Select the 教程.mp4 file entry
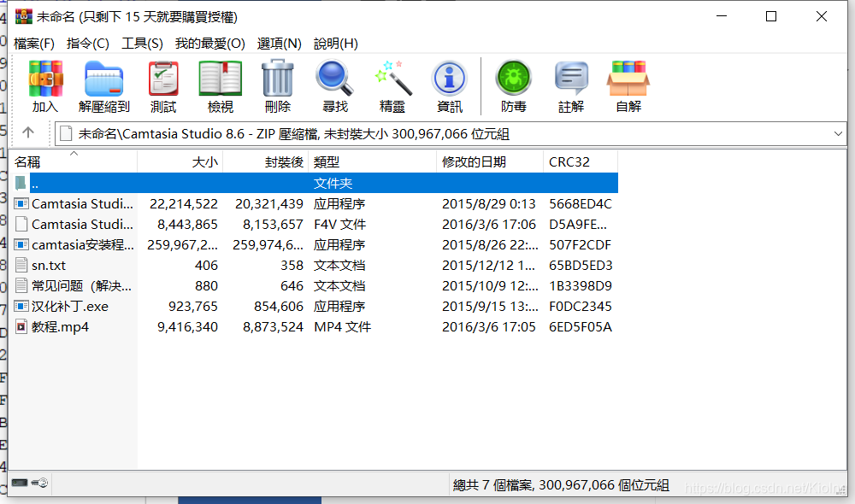855x504 pixels. pyautogui.click(x=60, y=326)
